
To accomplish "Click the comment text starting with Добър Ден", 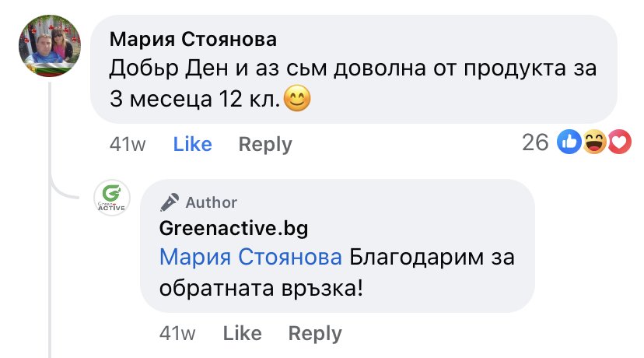I will [x=353, y=83].
